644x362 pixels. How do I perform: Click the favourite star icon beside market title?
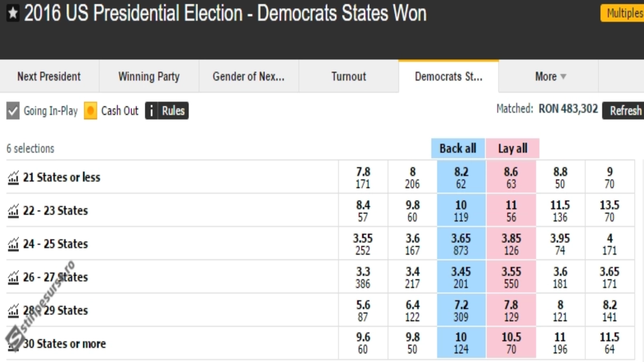tap(13, 13)
